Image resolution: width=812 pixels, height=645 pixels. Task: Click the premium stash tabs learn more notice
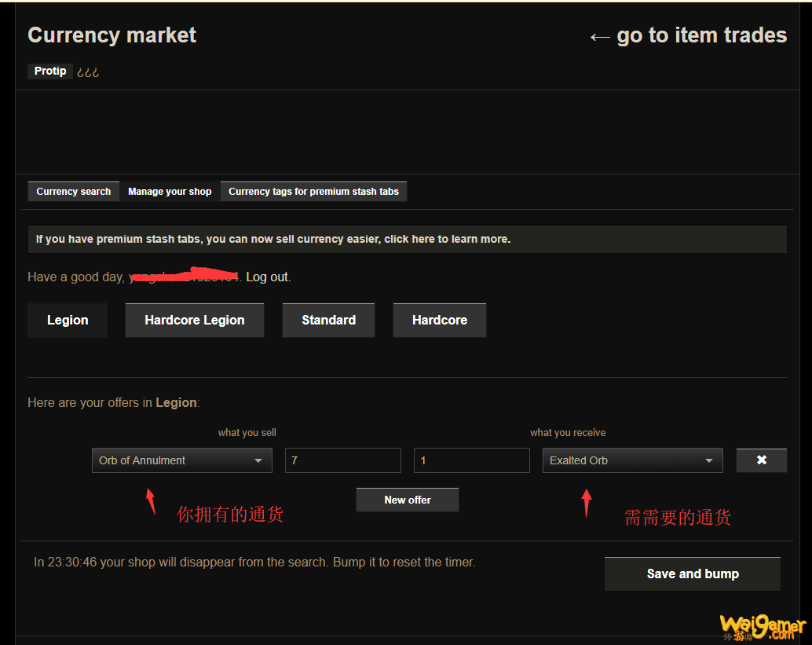(407, 239)
